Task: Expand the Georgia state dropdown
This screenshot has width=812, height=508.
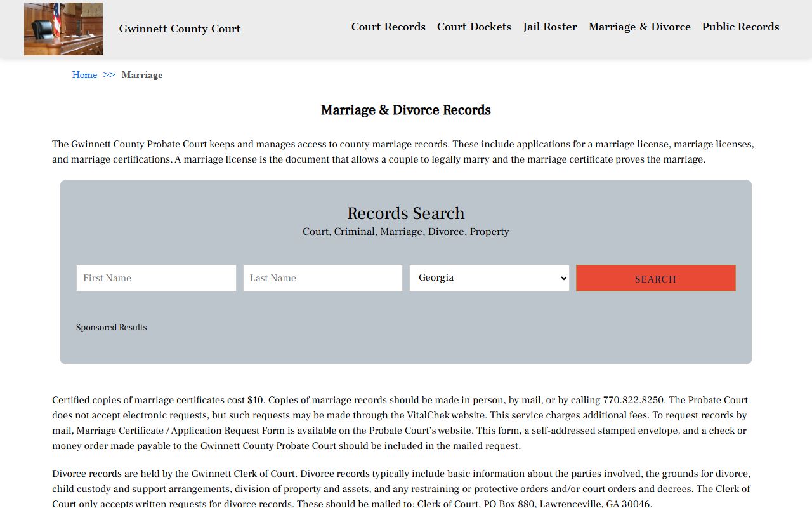Action: point(489,278)
